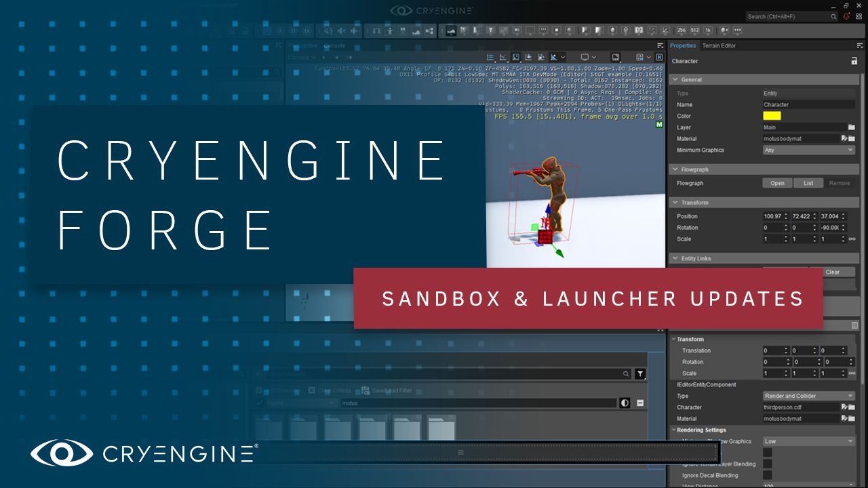Click the person figure icon in top toolbar
The image size is (868, 488).
[389, 30]
